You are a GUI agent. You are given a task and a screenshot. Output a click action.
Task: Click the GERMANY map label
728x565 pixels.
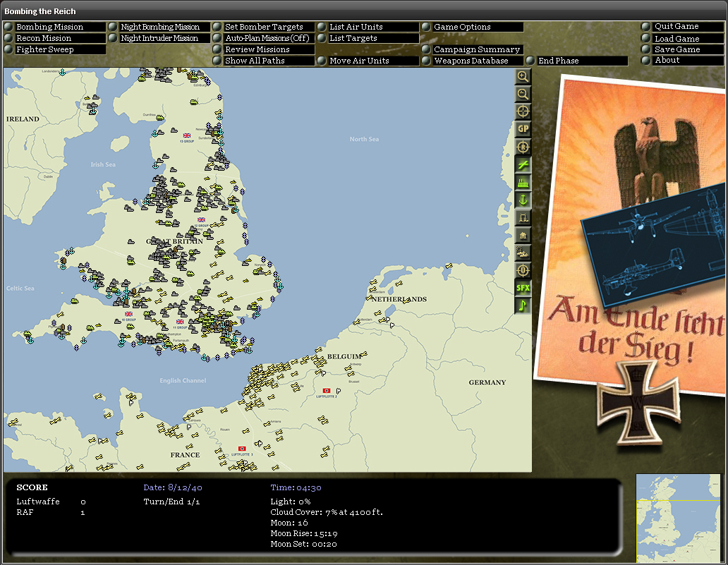[487, 382]
